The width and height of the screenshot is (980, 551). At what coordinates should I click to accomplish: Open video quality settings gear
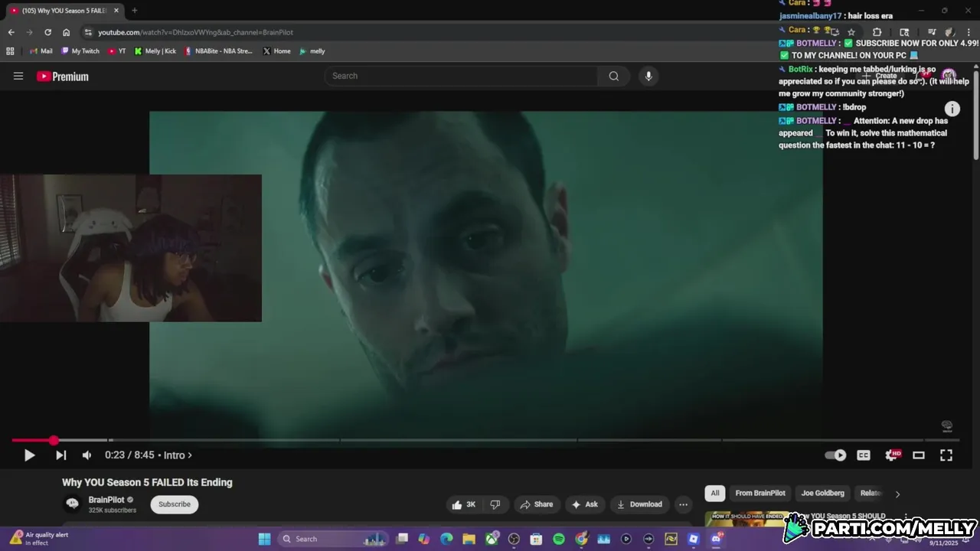(892, 455)
